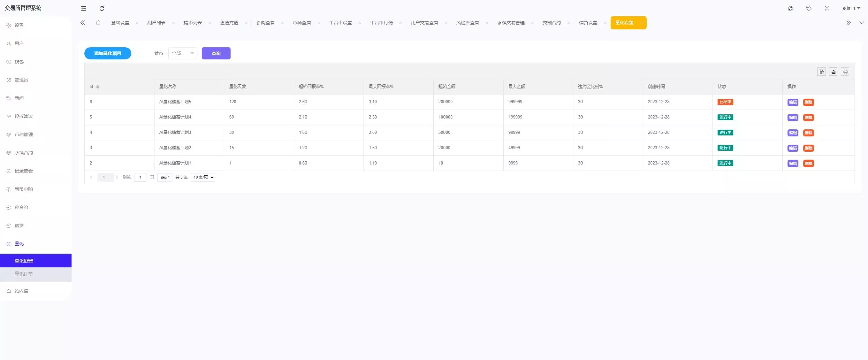Sort table by id column
Screen dimensions: 868x360
click(x=98, y=87)
